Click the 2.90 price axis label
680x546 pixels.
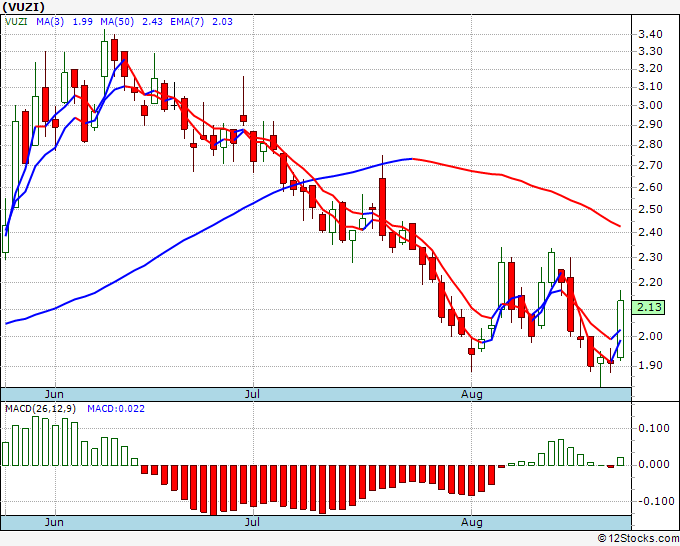click(650, 124)
